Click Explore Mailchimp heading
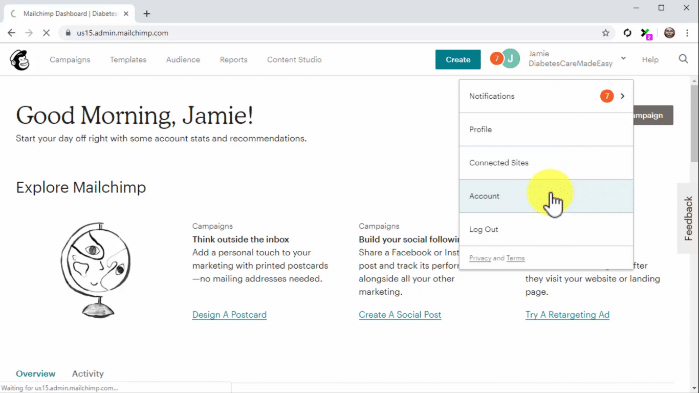The height and width of the screenshot is (393, 699). pos(81,188)
